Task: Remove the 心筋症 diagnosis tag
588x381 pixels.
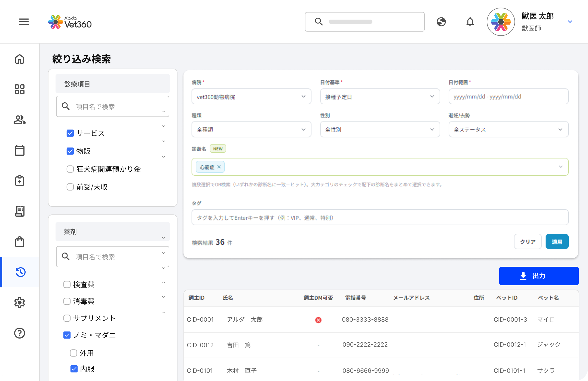Action: click(x=219, y=167)
